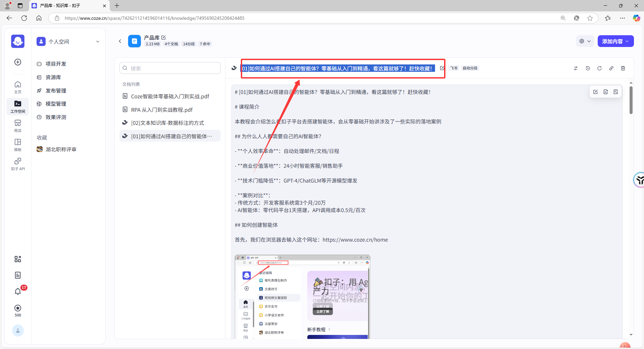Click the 500 credits star icon
Image resolution: width=644 pixels, height=349 pixels.
point(18,308)
